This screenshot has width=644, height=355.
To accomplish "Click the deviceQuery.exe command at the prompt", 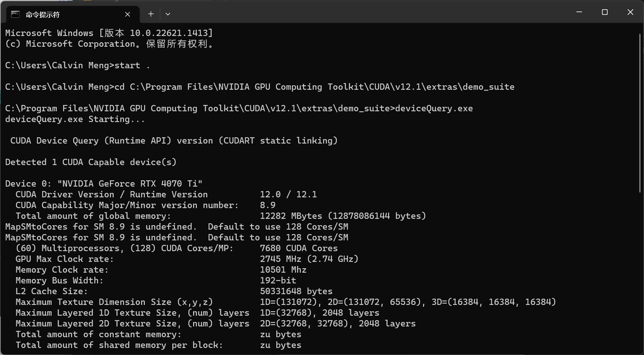I will coord(434,108).
